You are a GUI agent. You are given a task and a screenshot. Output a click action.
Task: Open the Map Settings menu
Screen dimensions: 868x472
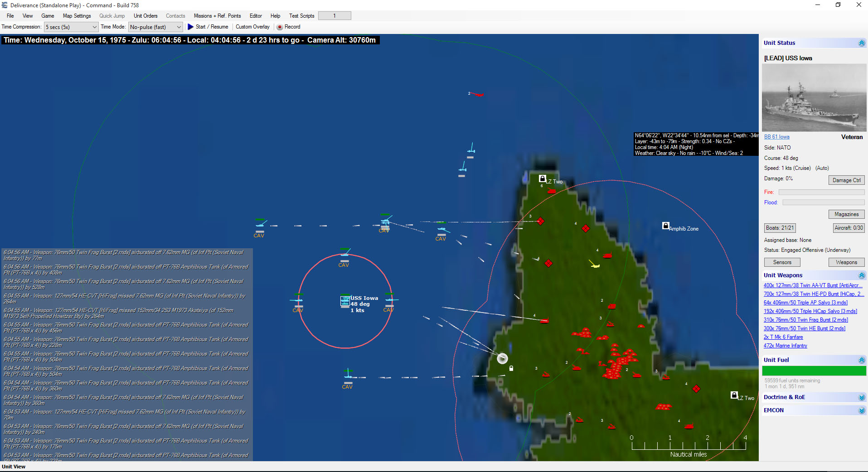click(x=77, y=15)
